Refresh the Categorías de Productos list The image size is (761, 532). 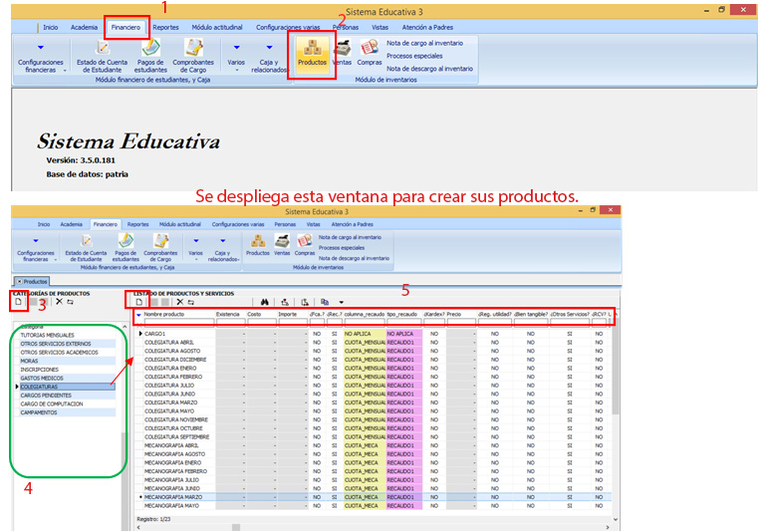point(71,302)
